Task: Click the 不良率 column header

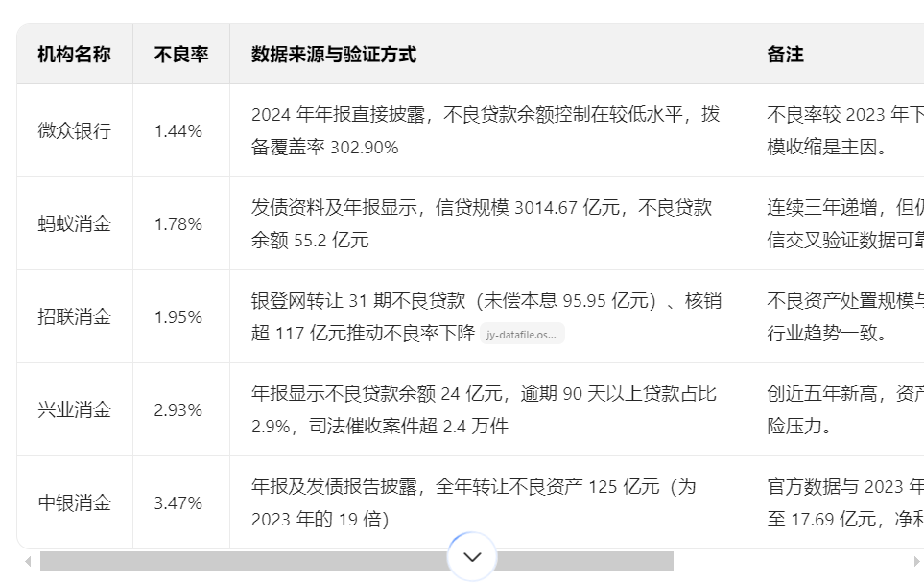Action: tap(181, 55)
